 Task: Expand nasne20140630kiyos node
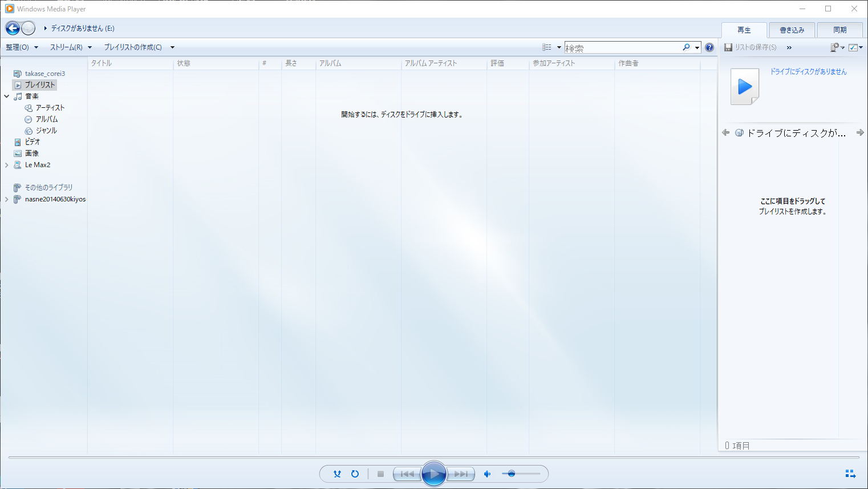point(6,199)
